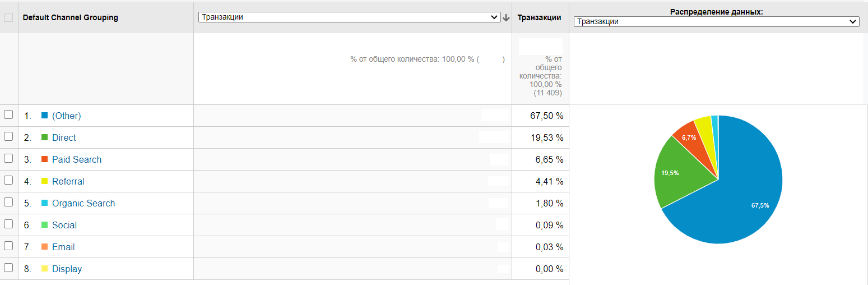868x285 pixels.
Task: Check the (Other) row checkbox
Action: click(x=8, y=114)
